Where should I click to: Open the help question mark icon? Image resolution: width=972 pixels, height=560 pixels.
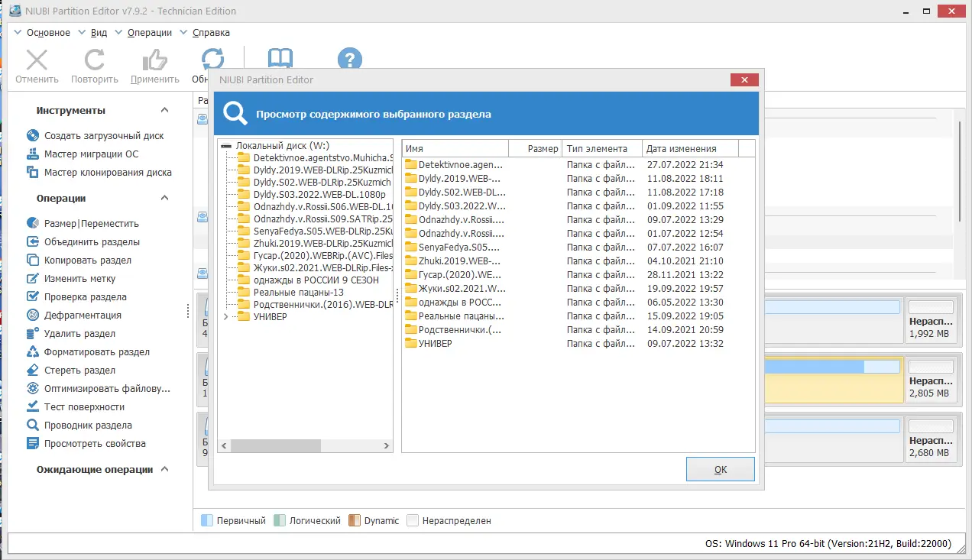[349, 58]
